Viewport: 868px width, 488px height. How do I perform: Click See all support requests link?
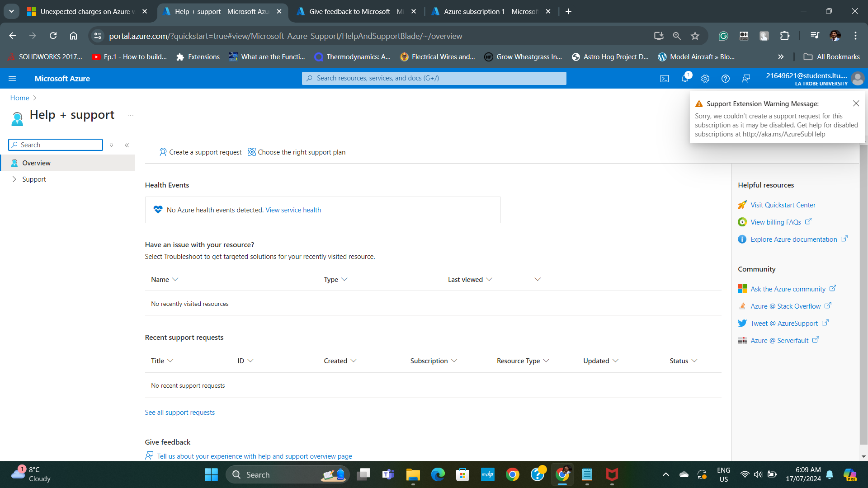click(179, 413)
